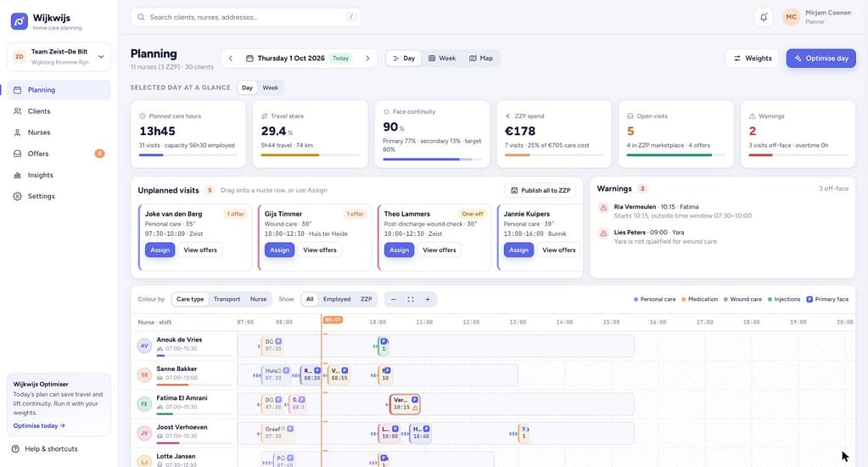
Task: Open Insights in the sidebar
Action: click(59, 175)
